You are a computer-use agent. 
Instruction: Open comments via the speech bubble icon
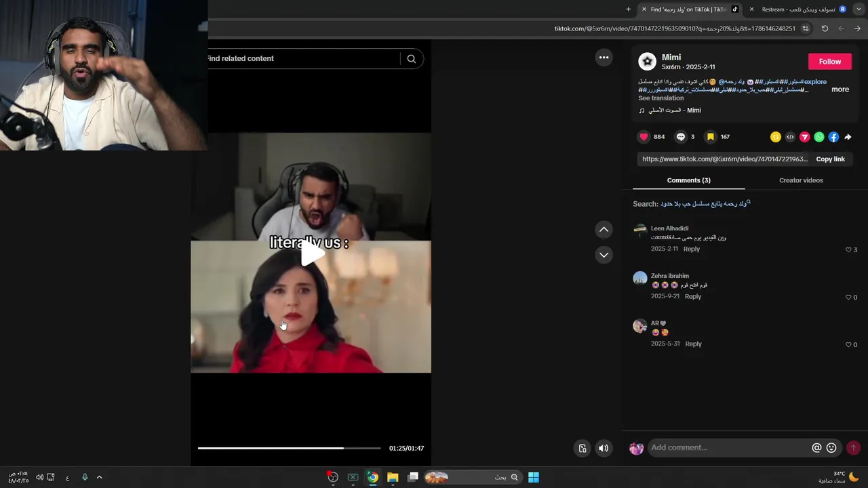[681, 137]
